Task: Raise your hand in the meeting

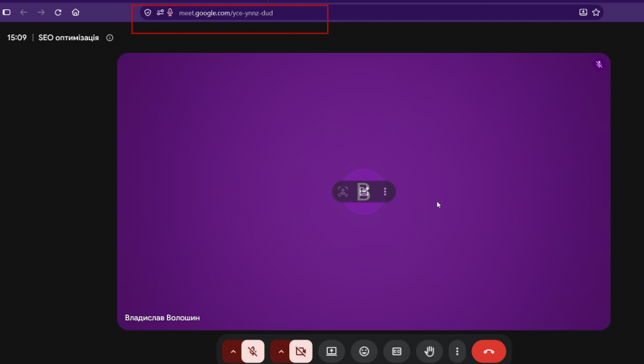Action: (x=429, y=351)
